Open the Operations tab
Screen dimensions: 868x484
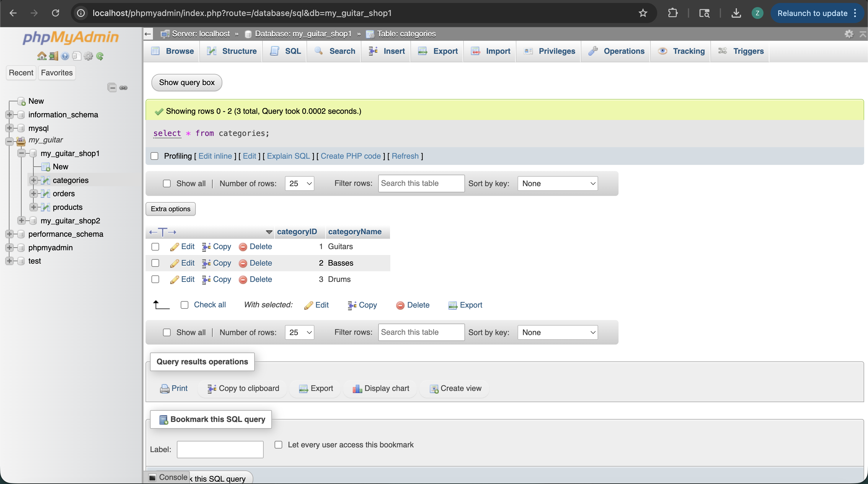(616, 51)
